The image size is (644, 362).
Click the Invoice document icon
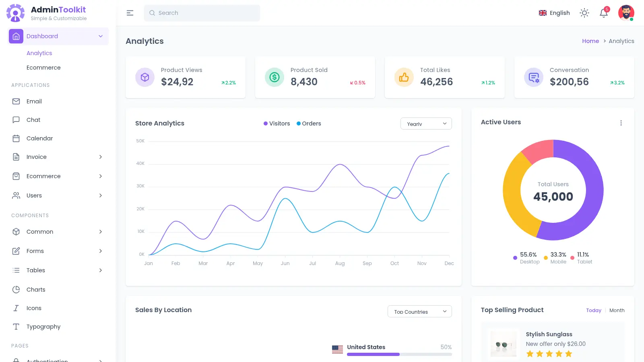click(16, 157)
